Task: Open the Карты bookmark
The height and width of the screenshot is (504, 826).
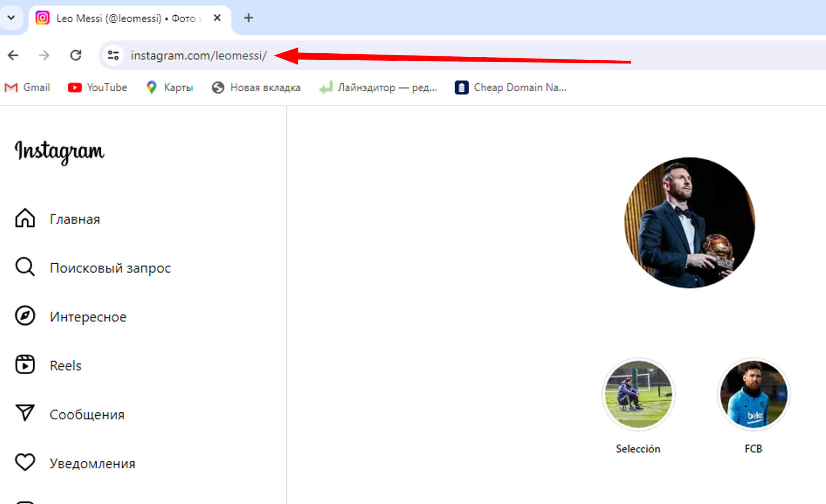Action: [169, 88]
